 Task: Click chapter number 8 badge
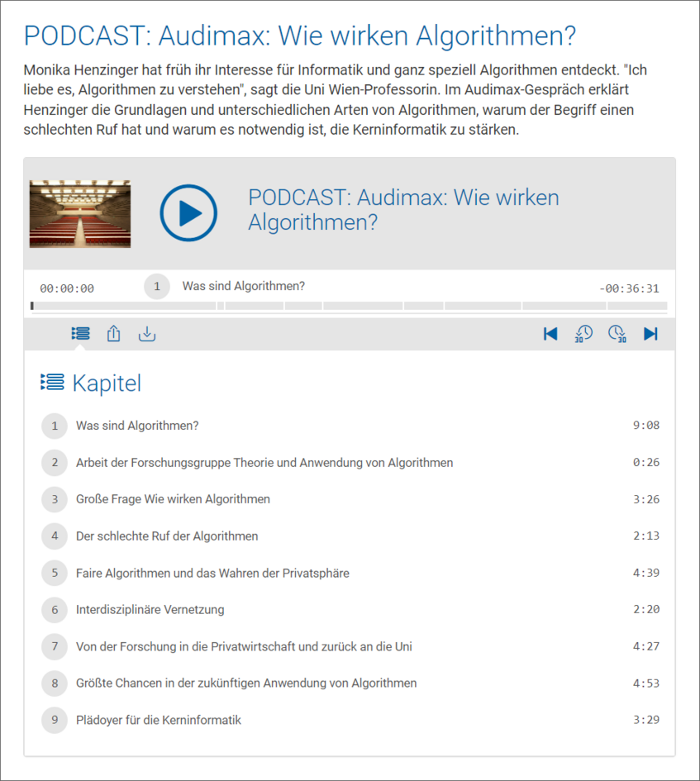[x=55, y=683]
